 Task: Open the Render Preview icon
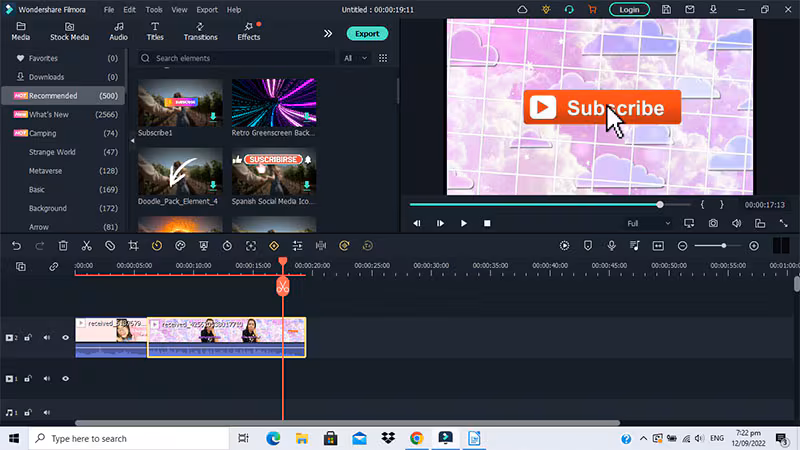(564, 246)
